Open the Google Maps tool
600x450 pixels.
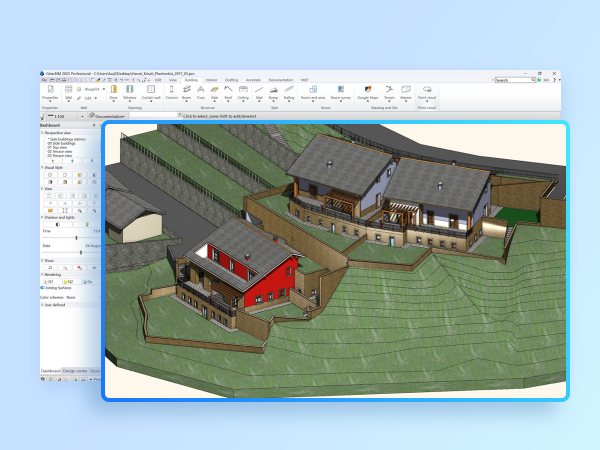[368, 92]
